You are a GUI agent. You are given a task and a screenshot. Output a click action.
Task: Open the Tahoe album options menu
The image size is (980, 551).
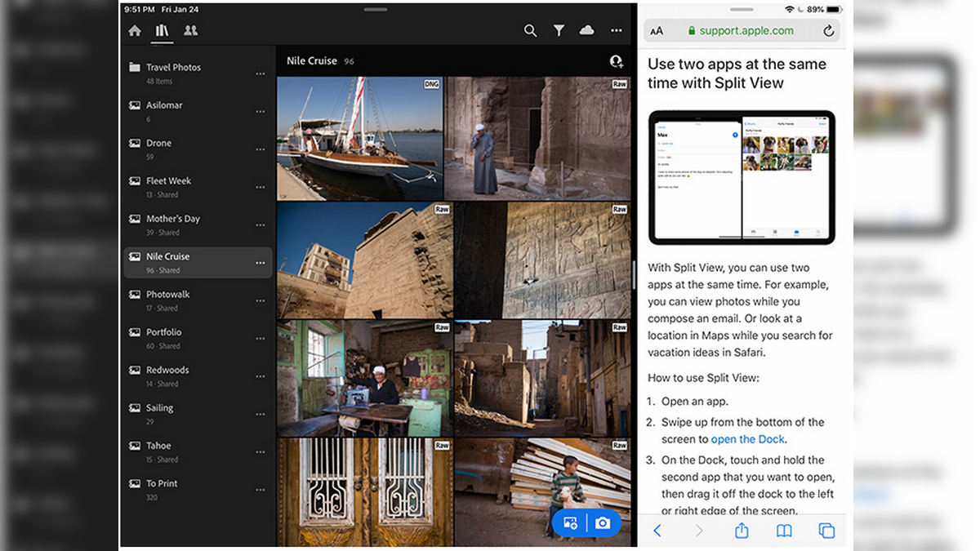click(x=260, y=451)
